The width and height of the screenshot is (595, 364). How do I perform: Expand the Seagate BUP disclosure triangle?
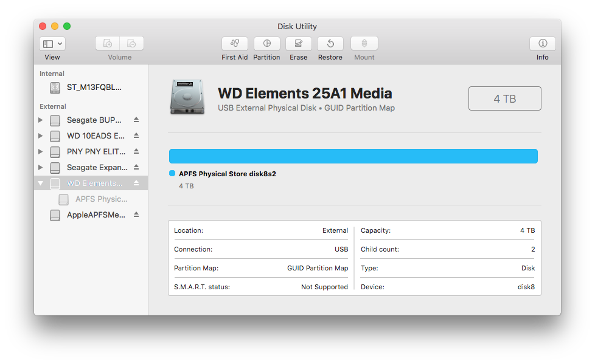(x=41, y=120)
